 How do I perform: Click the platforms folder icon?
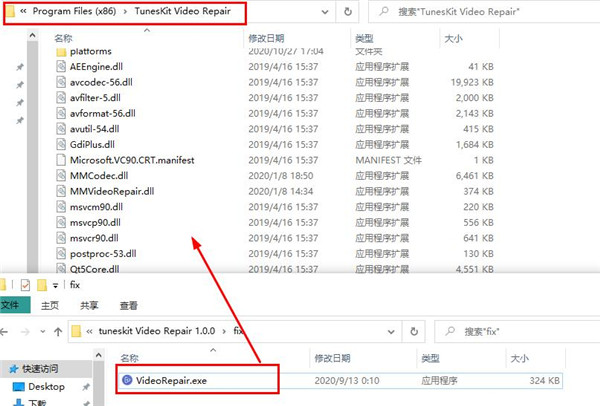pos(61,52)
